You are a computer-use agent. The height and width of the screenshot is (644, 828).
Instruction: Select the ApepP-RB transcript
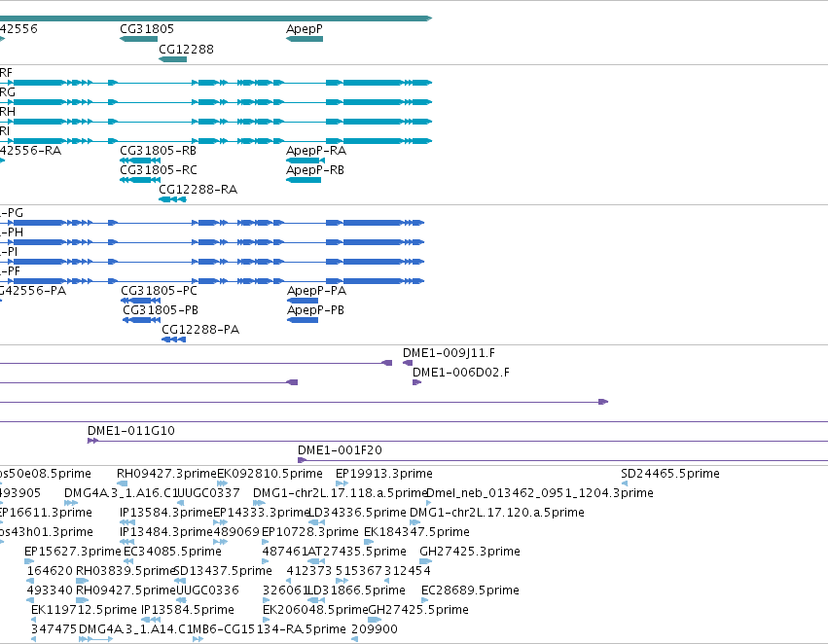click(314, 170)
